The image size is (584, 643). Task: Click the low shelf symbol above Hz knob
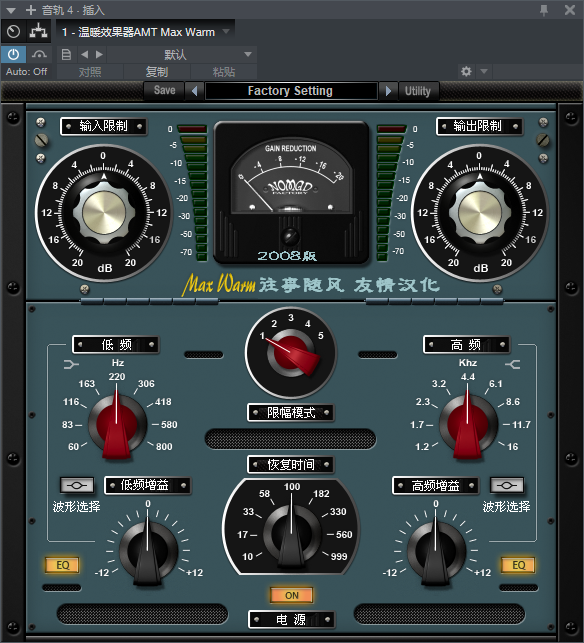(71, 364)
